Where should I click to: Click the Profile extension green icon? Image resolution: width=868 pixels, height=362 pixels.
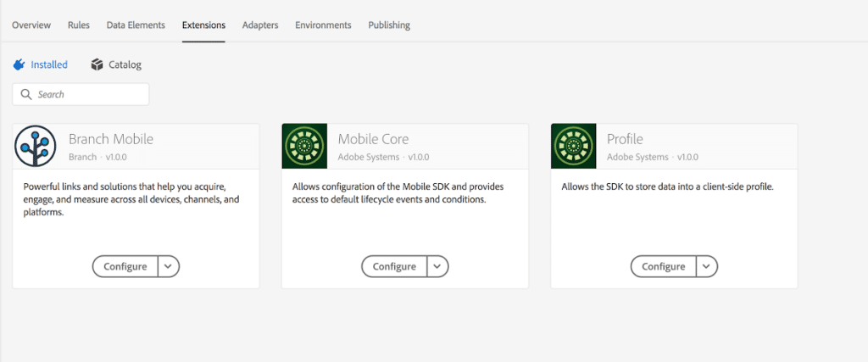click(574, 146)
